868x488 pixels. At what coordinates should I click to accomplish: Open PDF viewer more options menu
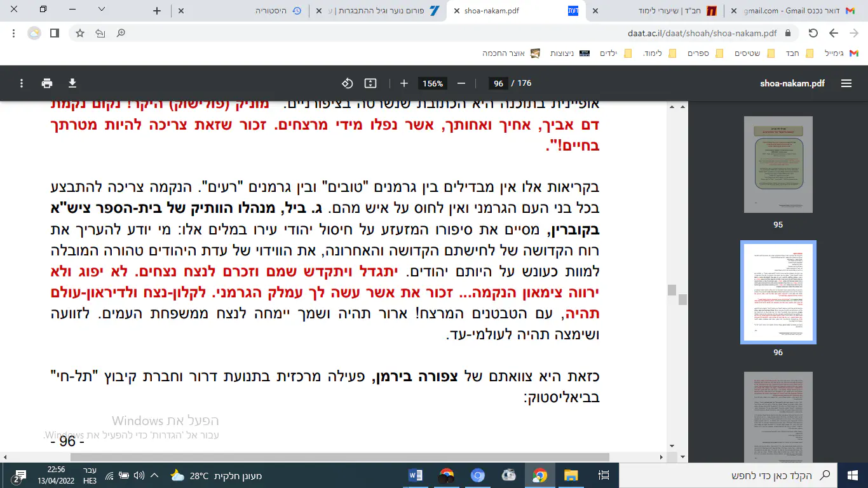click(x=22, y=83)
